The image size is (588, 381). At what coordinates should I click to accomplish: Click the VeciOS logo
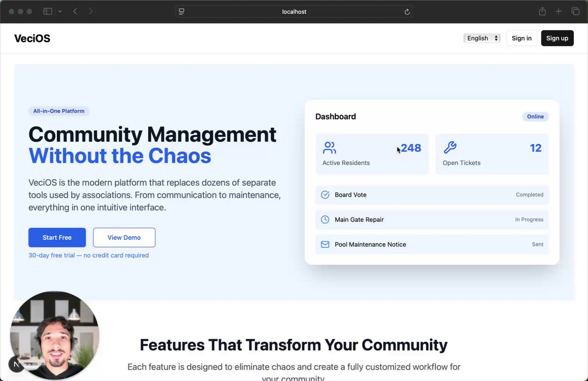tap(32, 38)
